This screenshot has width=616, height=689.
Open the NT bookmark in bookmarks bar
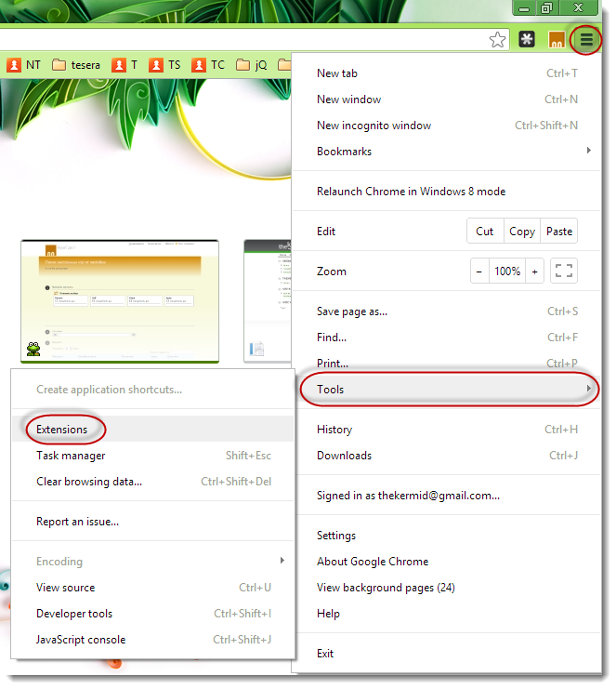24,65
